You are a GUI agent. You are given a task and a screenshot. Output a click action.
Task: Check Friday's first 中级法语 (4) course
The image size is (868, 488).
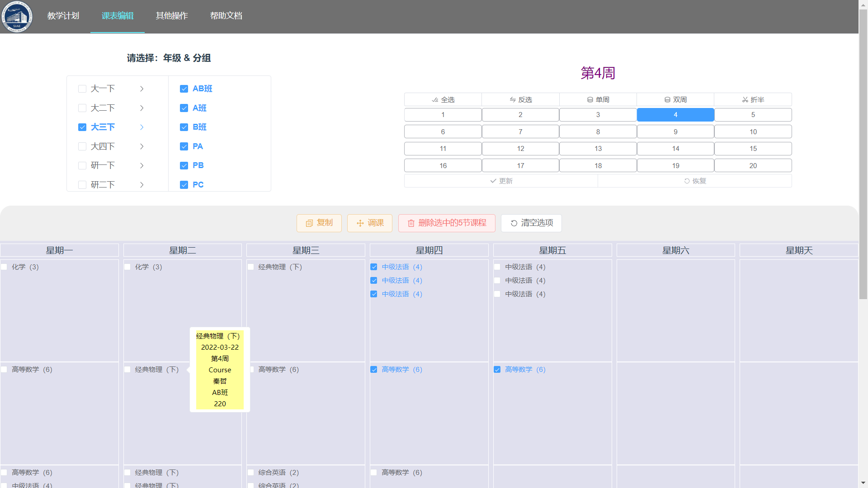tap(497, 267)
